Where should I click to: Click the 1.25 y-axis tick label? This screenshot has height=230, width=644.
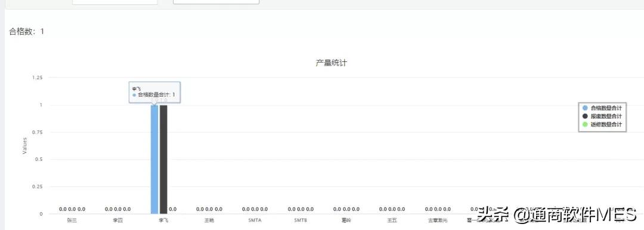pyautogui.click(x=38, y=77)
